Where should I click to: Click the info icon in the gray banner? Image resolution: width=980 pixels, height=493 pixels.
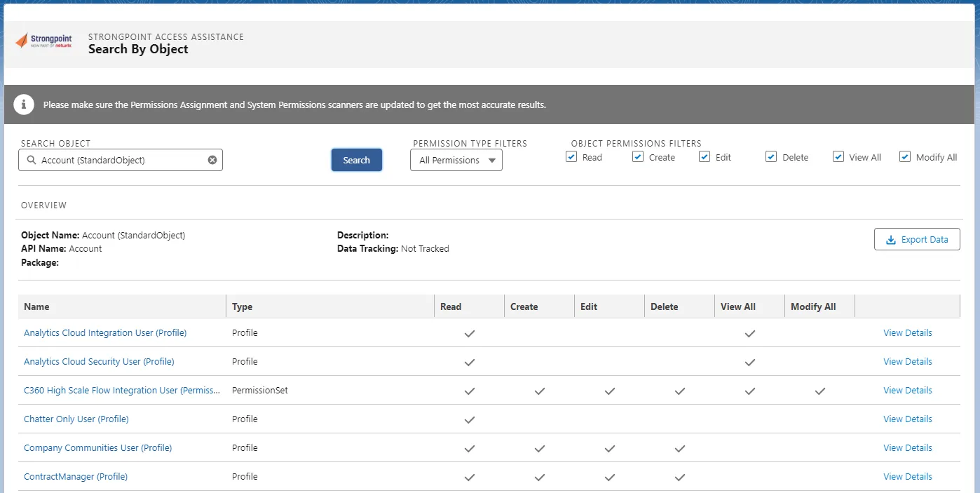point(24,105)
